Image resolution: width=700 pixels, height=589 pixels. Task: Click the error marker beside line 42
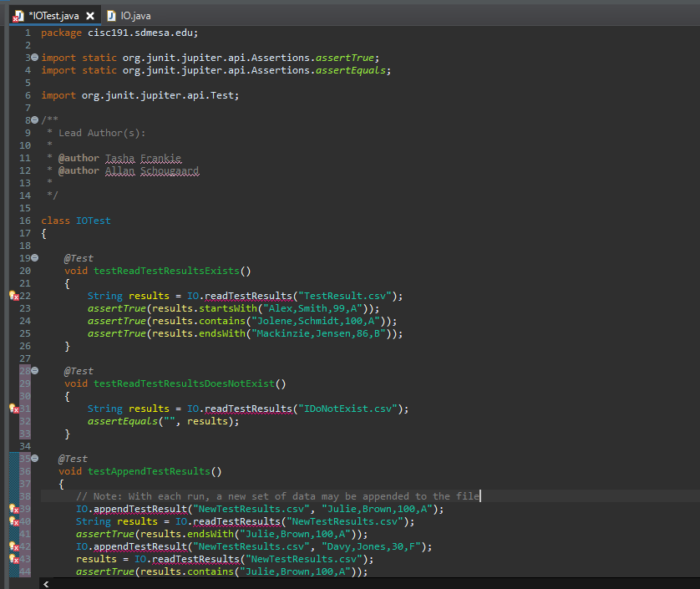pos(14,546)
